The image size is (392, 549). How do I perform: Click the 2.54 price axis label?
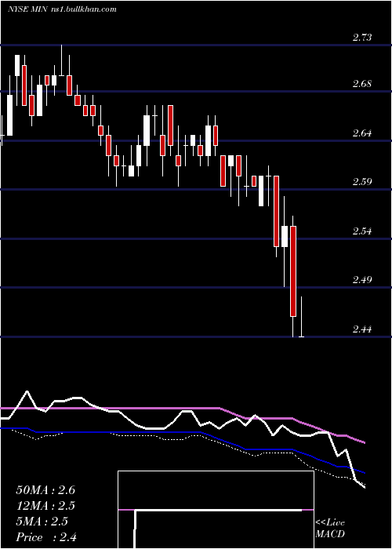tap(362, 231)
